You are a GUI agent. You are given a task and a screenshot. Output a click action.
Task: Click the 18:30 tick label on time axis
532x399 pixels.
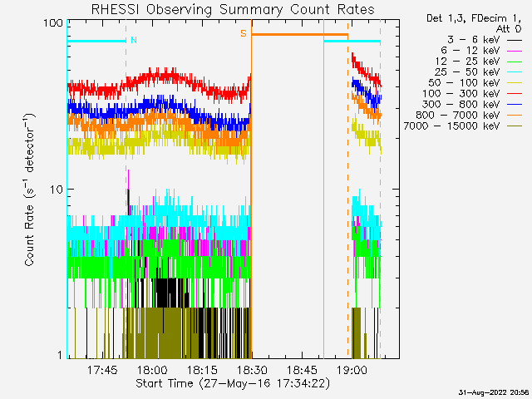252,369
